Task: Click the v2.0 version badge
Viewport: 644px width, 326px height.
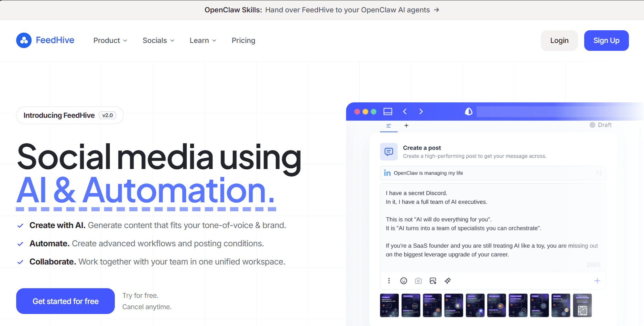Action: (107, 115)
